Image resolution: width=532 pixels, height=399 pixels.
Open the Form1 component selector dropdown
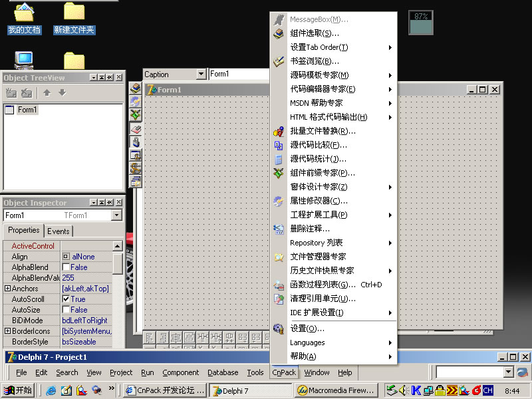[x=117, y=215]
